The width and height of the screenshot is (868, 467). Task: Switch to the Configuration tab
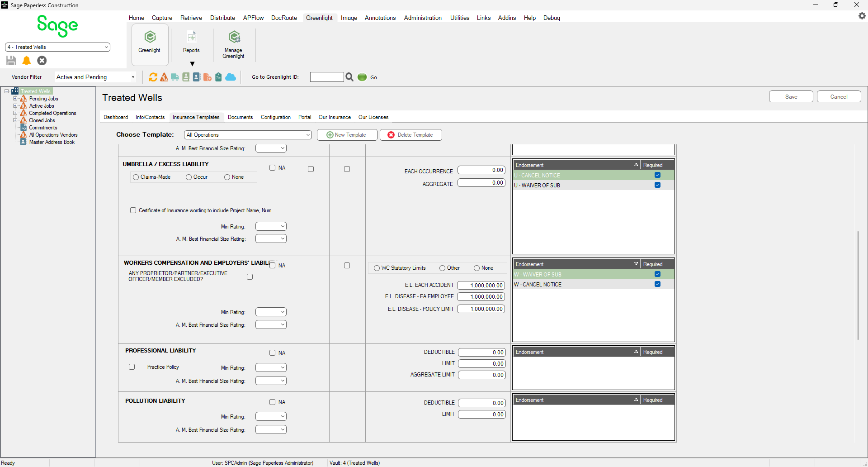[x=276, y=117]
